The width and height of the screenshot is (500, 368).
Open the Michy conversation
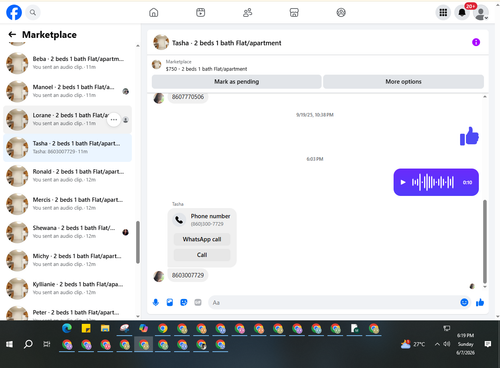67,260
